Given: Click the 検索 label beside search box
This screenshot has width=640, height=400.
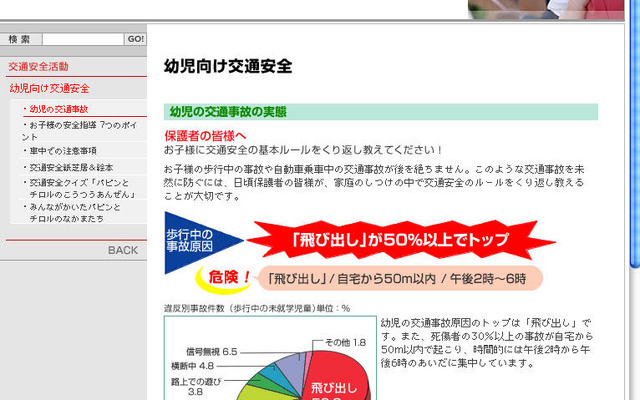Looking at the screenshot, I should [x=19, y=39].
